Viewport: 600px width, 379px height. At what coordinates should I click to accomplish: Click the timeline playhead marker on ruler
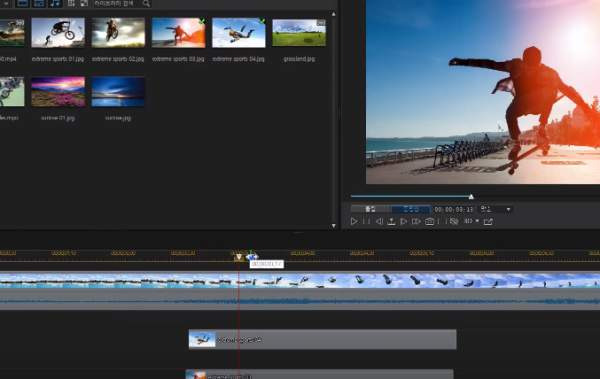point(239,257)
